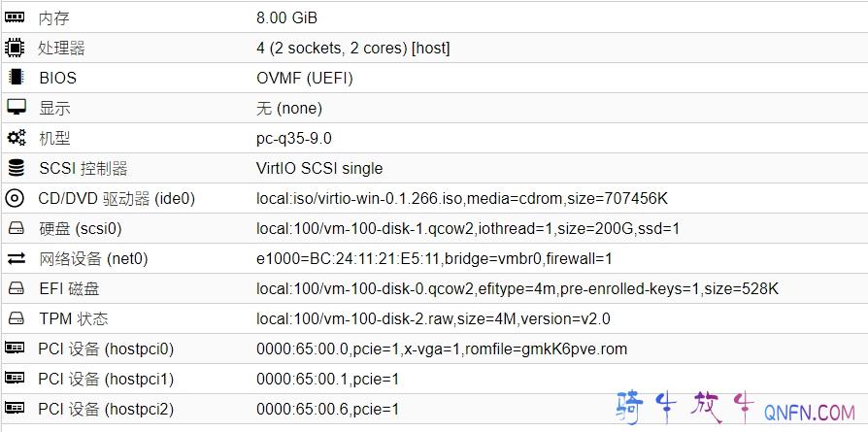Select the hostpci2 value 0000:65:00.6,pcie=1

point(327,409)
